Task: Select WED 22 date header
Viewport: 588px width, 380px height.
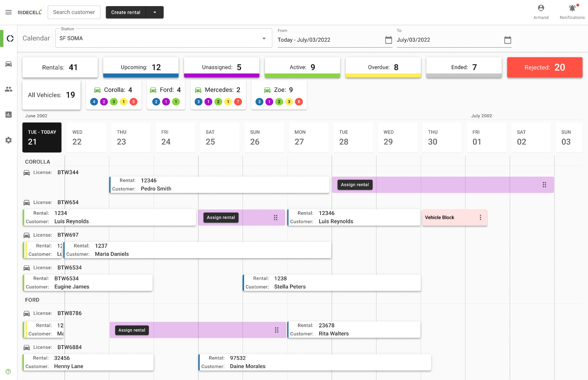Action: [86, 137]
